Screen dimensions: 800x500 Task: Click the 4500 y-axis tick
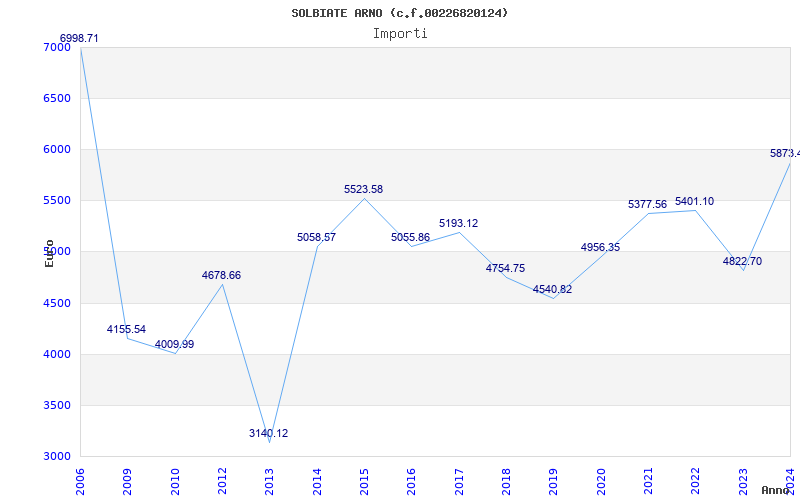pos(57,304)
